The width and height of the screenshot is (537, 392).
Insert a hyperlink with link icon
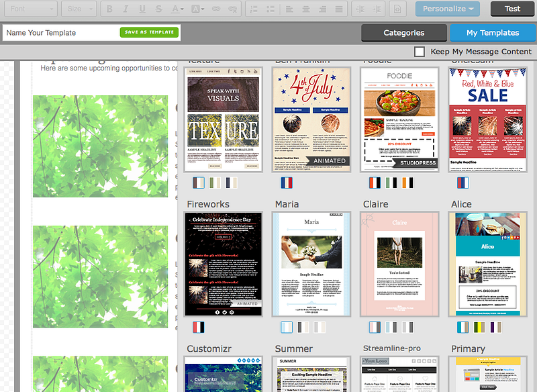tap(216, 9)
